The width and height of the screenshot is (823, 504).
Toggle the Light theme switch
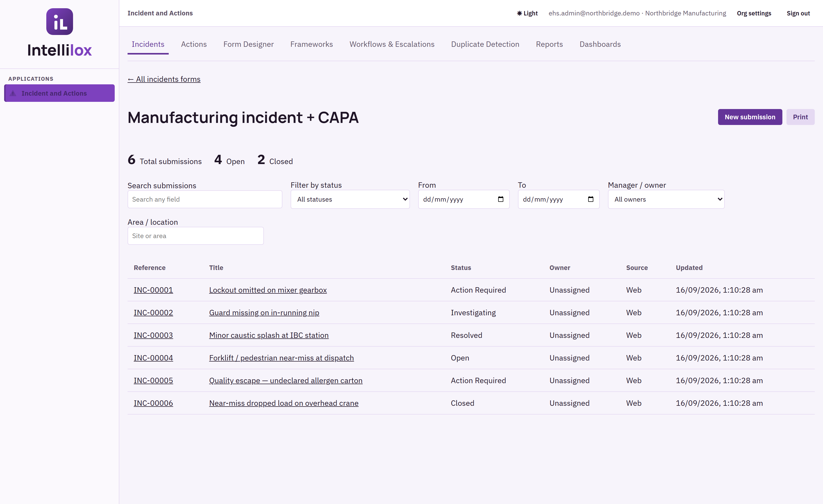pos(527,13)
